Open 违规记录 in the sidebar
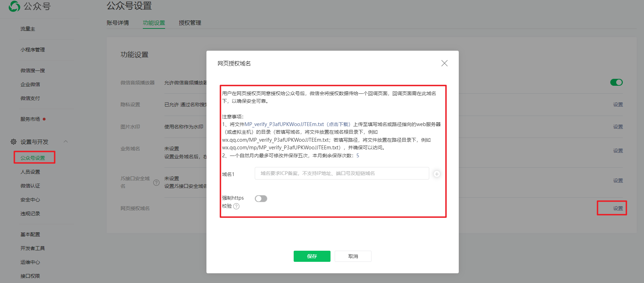This screenshot has width=644, height=283. tap(30, 214)
